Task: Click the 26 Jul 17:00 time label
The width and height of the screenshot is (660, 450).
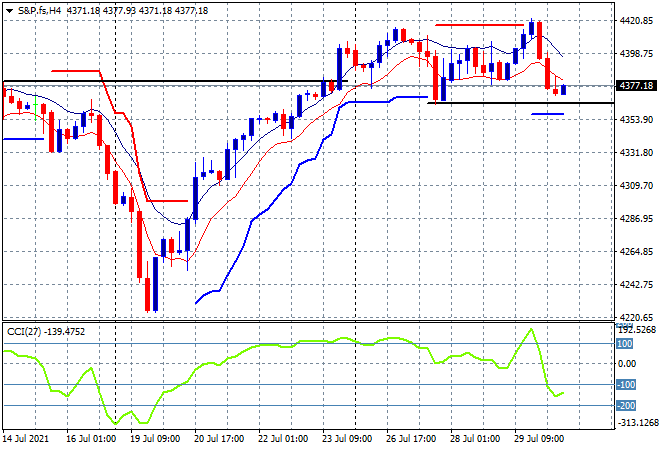Action: pos(411,439)
